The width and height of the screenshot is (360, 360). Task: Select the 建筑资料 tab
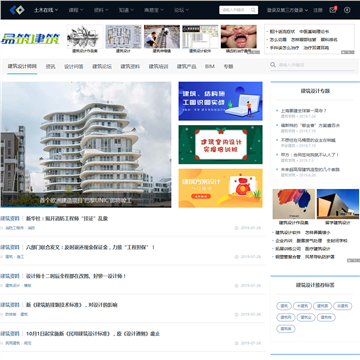(130, 66)
